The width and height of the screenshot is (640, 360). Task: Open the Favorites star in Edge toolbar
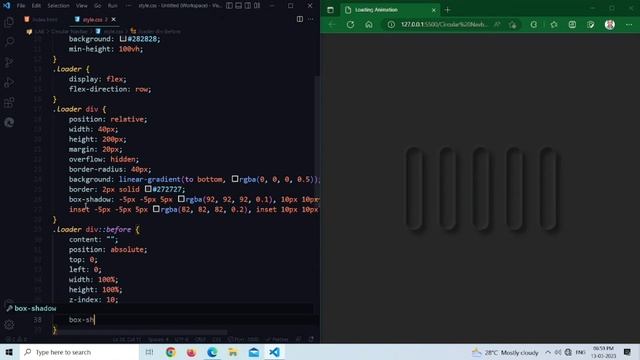pyautogui.click(x=554, y=24)
